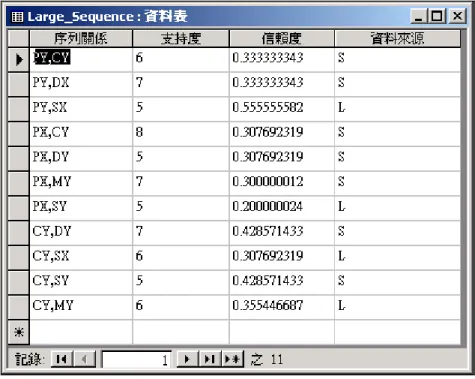The width and height of the screenshot is (475, 379).
Task: Click 0.333333343 in the PY,CY row
Action: coord(282,60)
